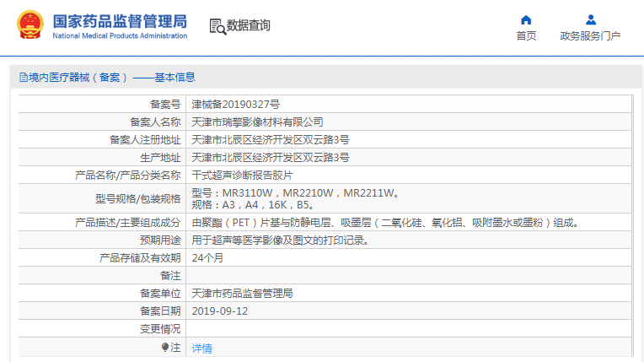Click the government services portal person icon

[x=591, y=19]
